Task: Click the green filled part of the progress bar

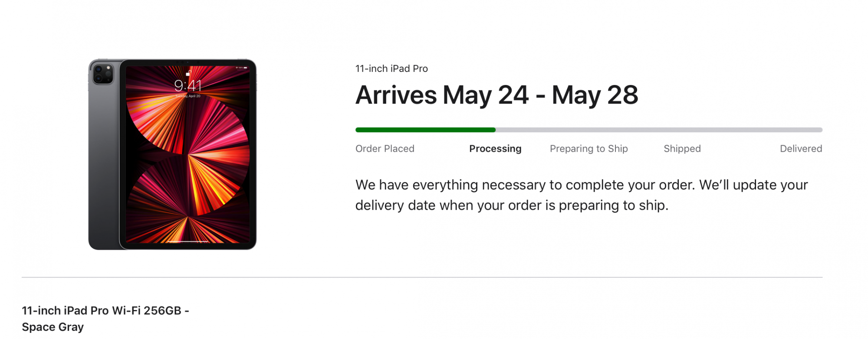Action: point(425,130)
